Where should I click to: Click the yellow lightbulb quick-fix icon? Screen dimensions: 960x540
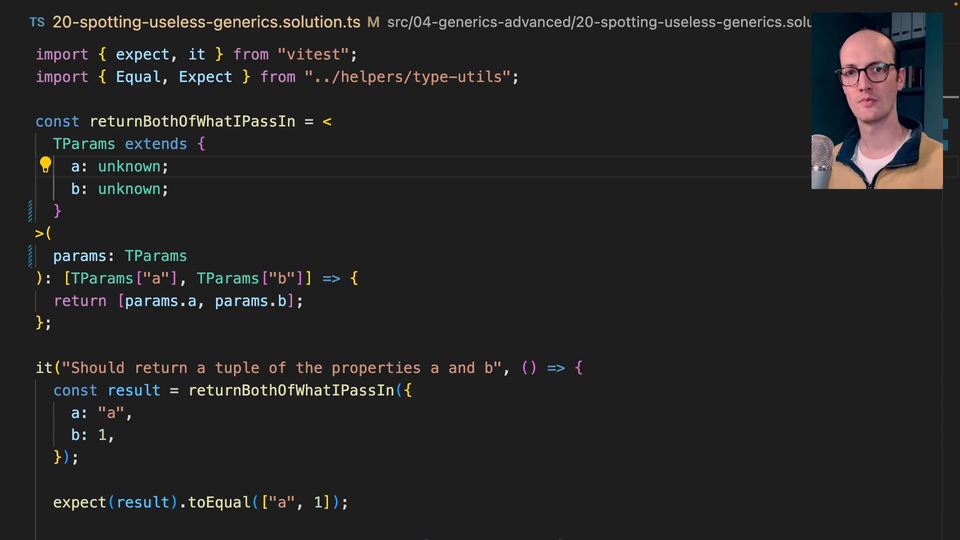coord(45,166)
